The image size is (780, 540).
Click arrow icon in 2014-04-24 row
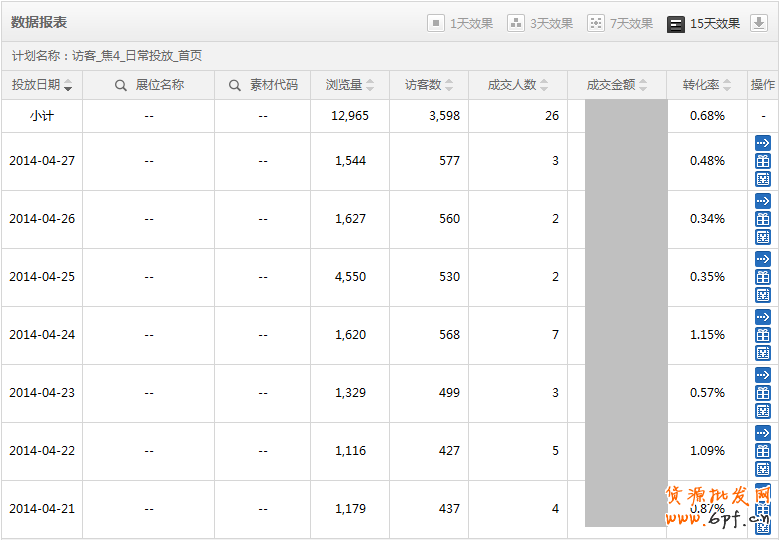pos(763,317)
